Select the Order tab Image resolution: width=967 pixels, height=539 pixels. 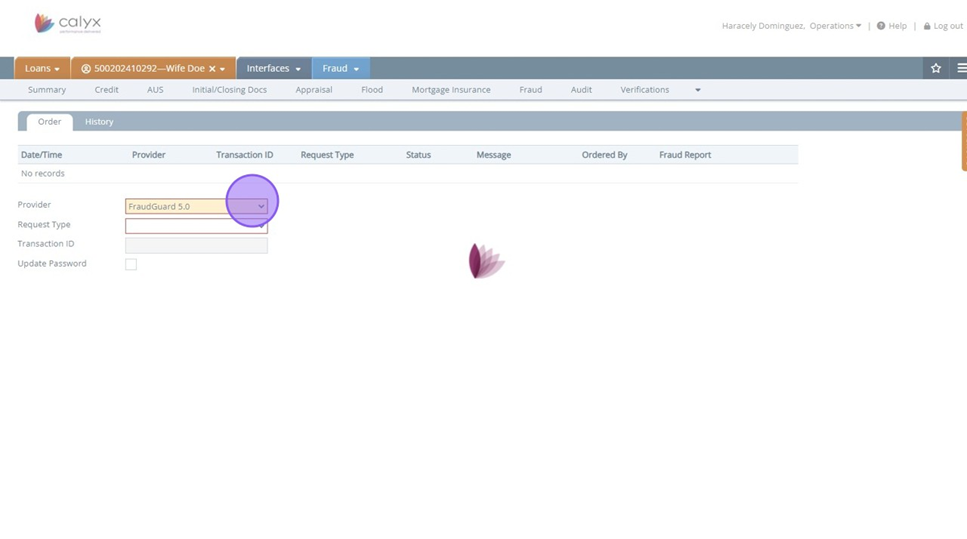tap(49, 122)
